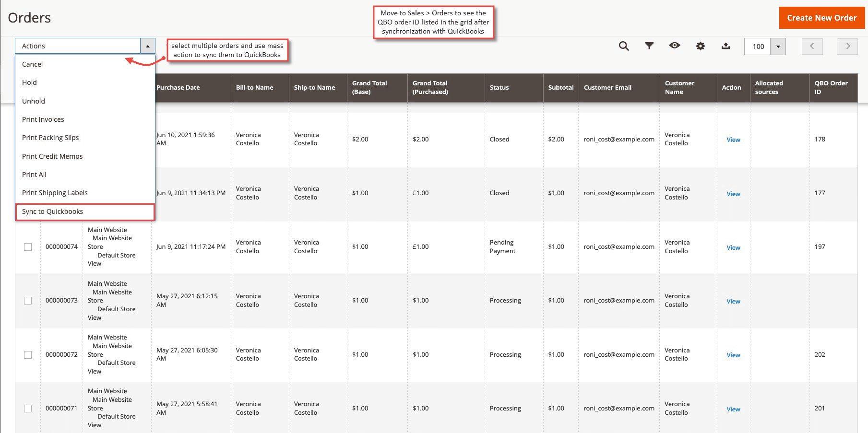This screenshot has height=433, width=868.
Task: Check the box for order 000000072
Action: coord(28,355)
